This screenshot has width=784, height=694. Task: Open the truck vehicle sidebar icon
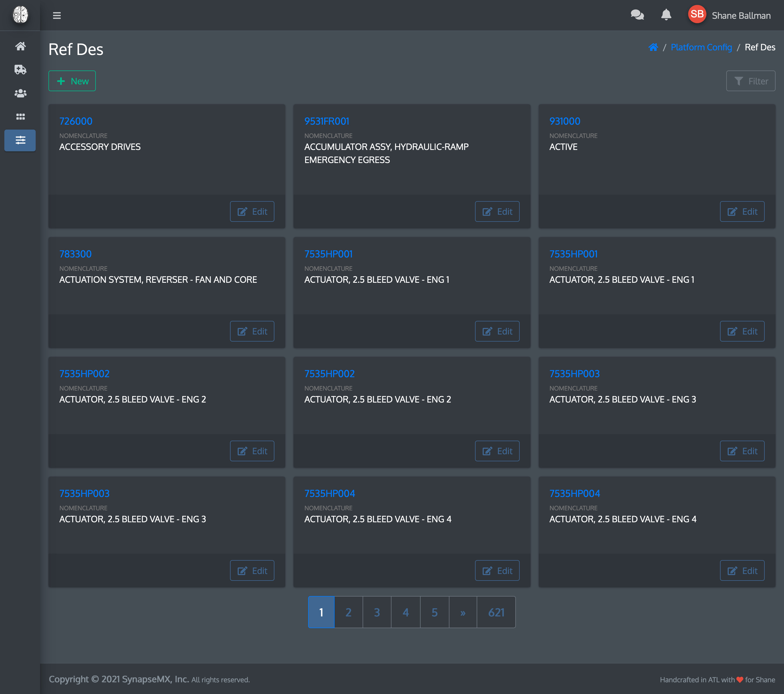20,70
